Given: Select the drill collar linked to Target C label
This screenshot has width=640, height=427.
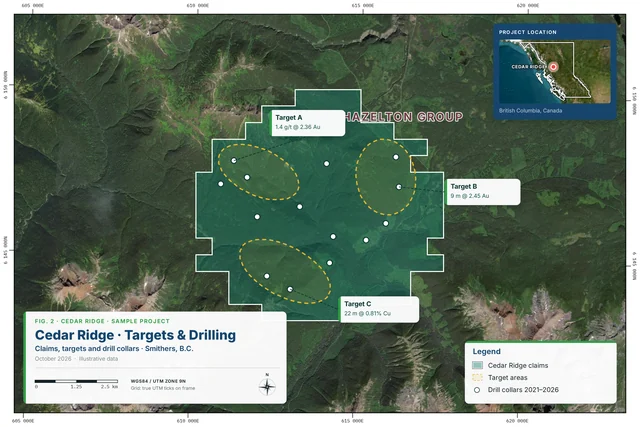Looking at the screenshot, I should (x=290, y=289).
